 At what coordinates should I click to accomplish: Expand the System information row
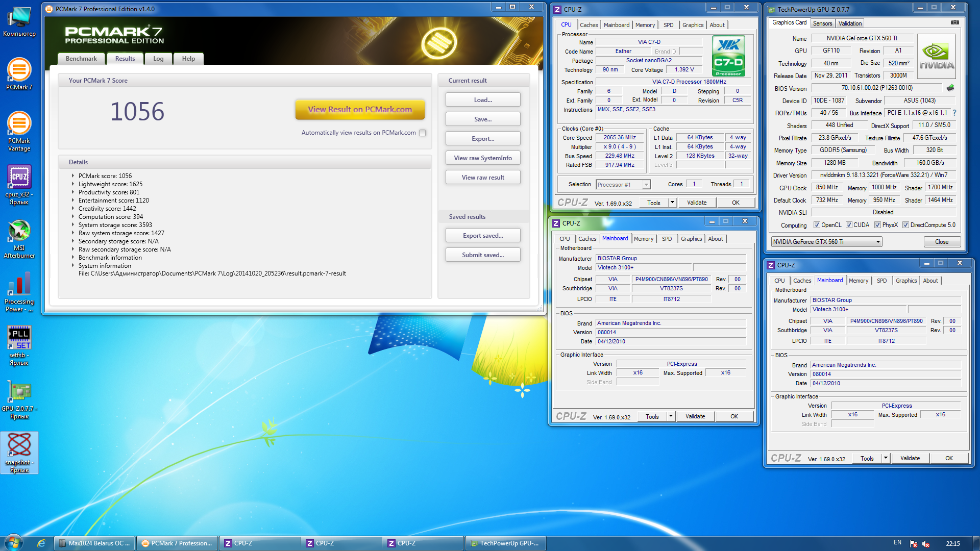(73, 266)
